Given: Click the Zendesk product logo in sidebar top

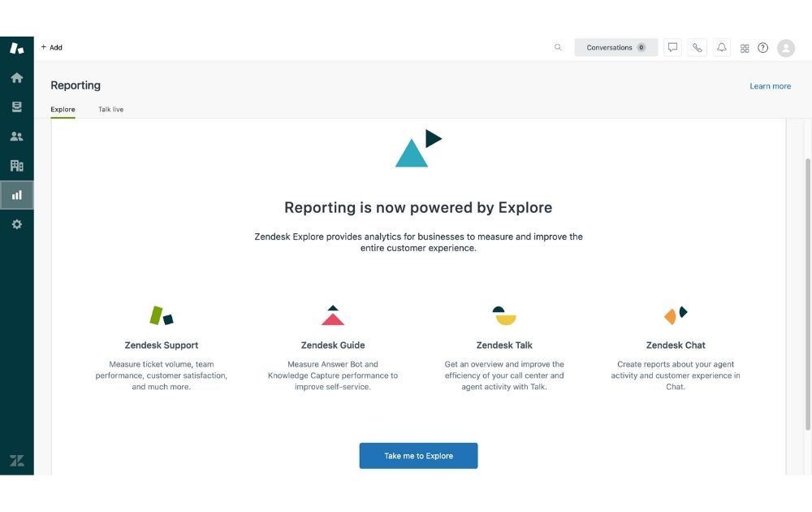Looking at the screenshot, I should click(x=16, y=48).
